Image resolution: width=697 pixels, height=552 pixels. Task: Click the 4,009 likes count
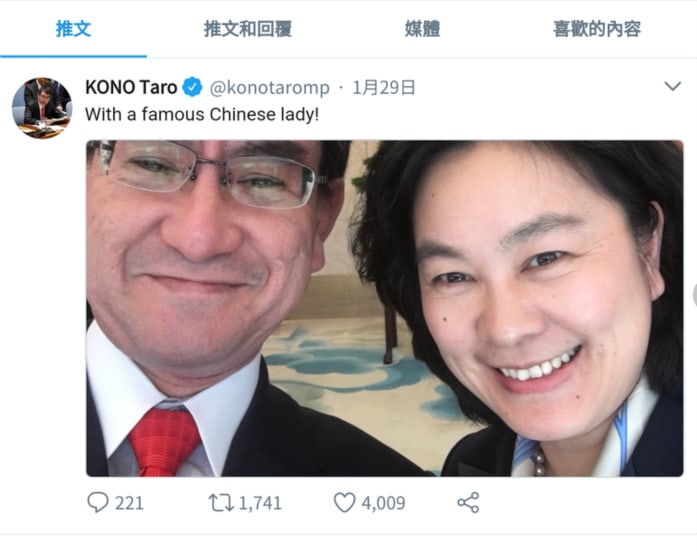click(383, 503)
